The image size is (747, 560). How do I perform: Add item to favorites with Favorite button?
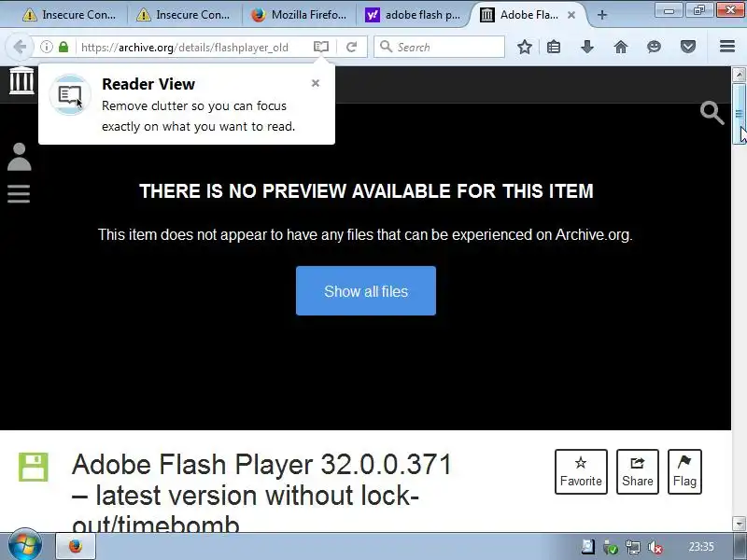point(581,471)
